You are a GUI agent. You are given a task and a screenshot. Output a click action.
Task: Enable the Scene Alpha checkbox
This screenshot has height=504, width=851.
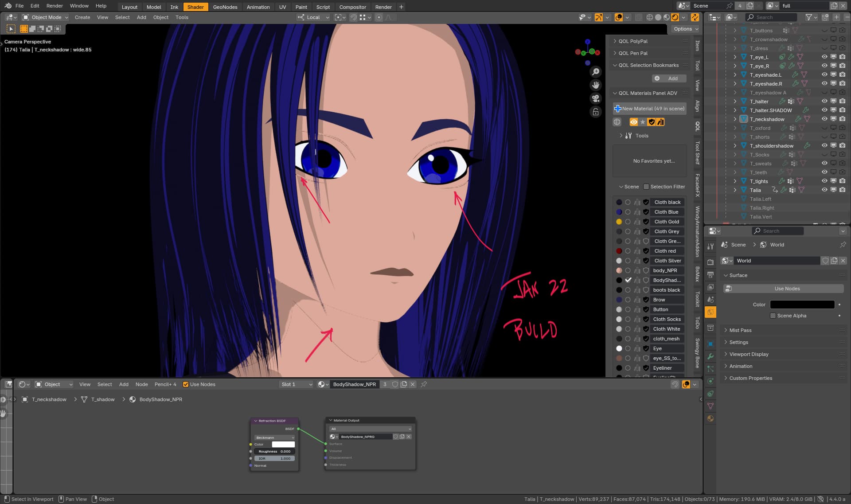(773, 316)
